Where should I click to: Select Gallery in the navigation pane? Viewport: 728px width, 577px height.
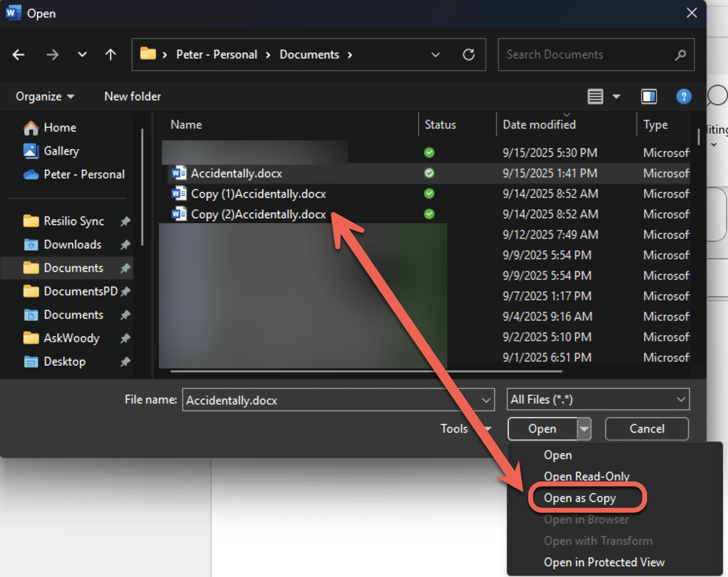pyautogui.click(x=61, y=151)
